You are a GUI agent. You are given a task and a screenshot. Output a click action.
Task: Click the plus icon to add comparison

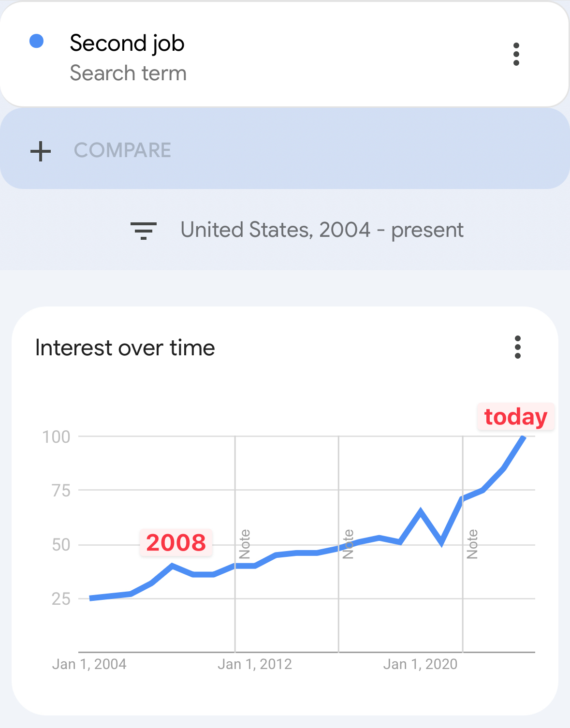click(x=41, y=151)
